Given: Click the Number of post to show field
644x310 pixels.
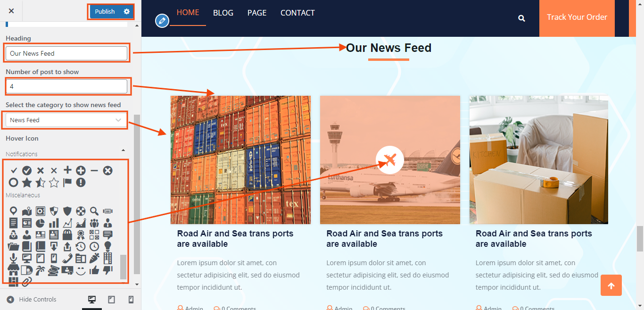Looking at the screenshot, I should (66, 86).
